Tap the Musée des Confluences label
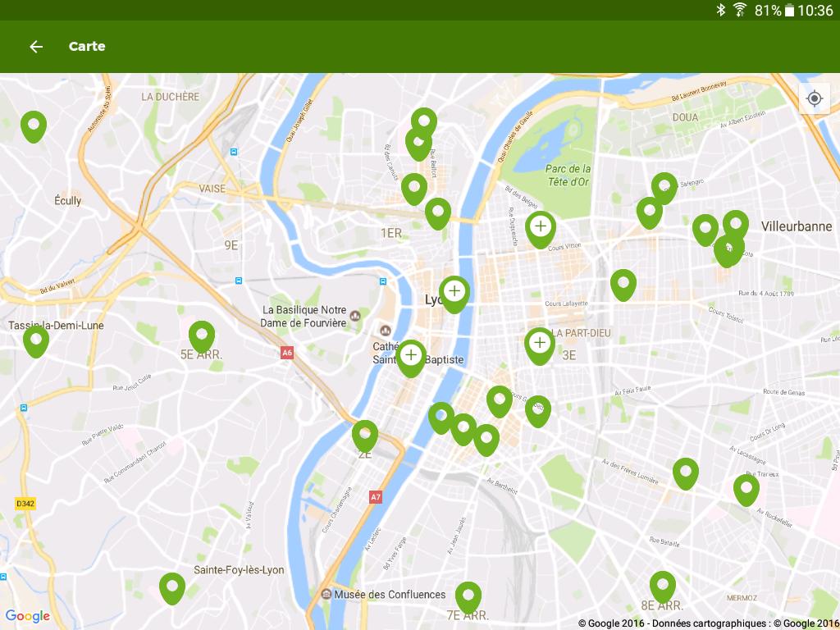Screen dimensions: 840x630 click(x=390, y=594)
